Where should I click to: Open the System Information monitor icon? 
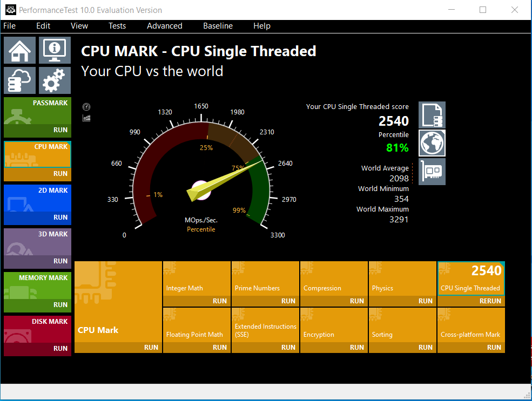tap(55, 50)
